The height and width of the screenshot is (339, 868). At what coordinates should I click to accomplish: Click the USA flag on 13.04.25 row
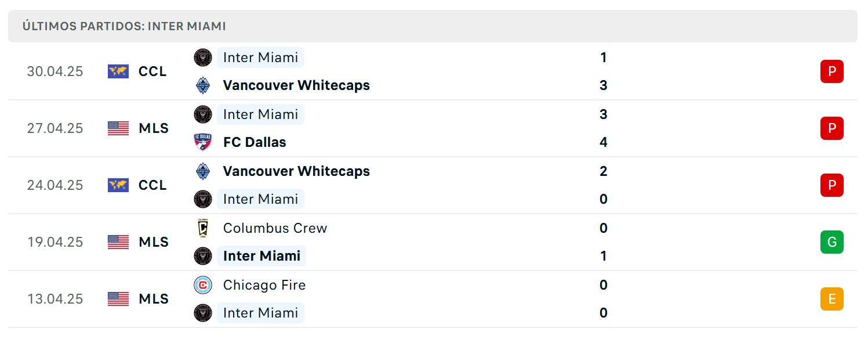point(118,299)
